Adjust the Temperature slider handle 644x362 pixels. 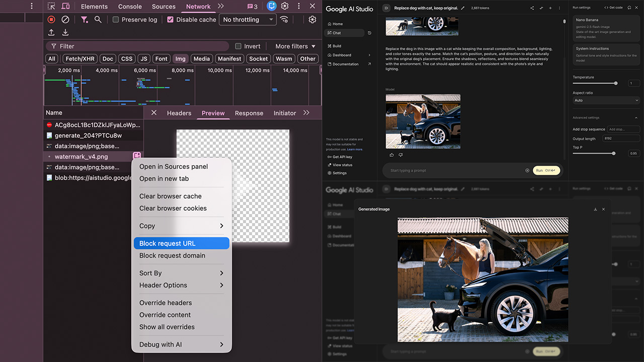tap(615, 83)
